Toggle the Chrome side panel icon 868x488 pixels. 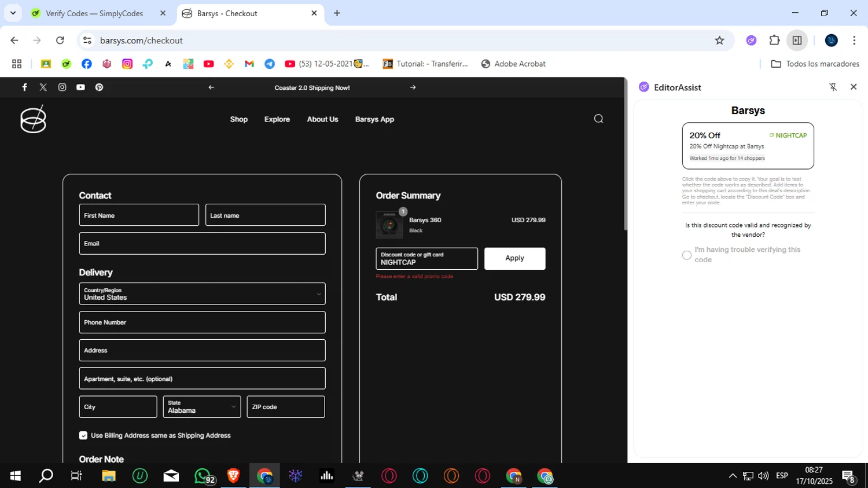pyautogui.click(x=797, y=41)
